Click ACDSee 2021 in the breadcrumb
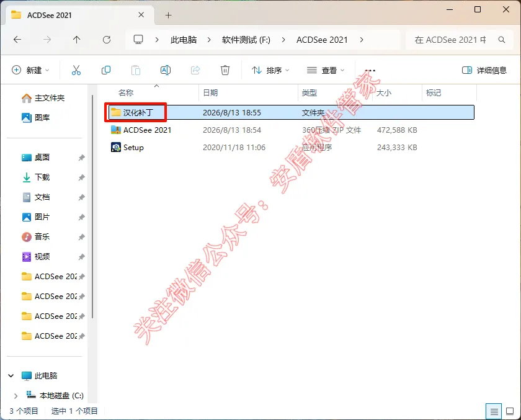This screenshot has width=521, height=420. point(322,40)
